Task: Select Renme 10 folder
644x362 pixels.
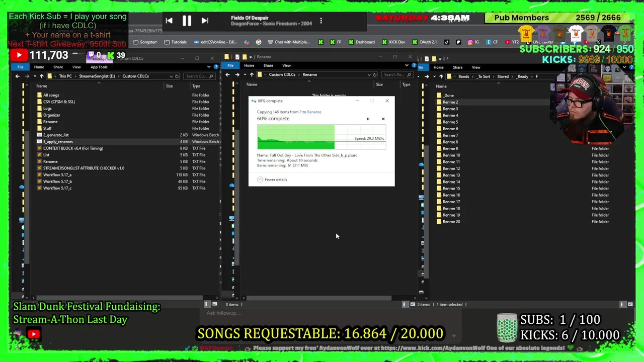Action: point(451,155)
